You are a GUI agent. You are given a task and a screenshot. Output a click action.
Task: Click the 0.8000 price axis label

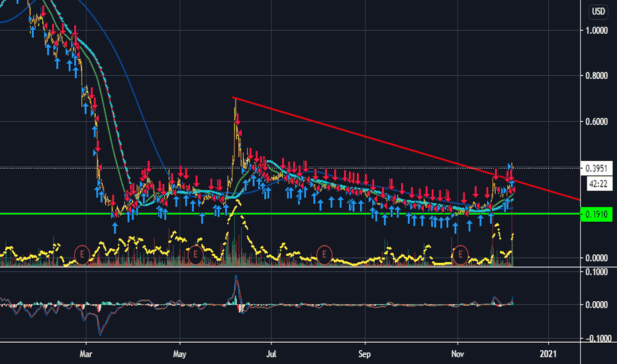[x=596, y=75]
